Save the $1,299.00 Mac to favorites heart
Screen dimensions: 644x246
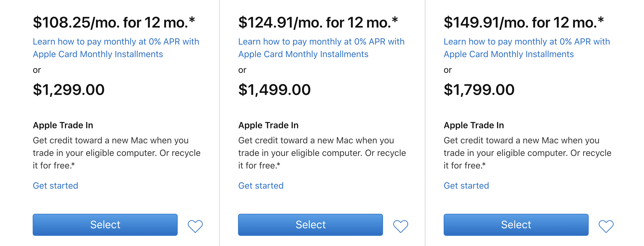coord(195,226)
